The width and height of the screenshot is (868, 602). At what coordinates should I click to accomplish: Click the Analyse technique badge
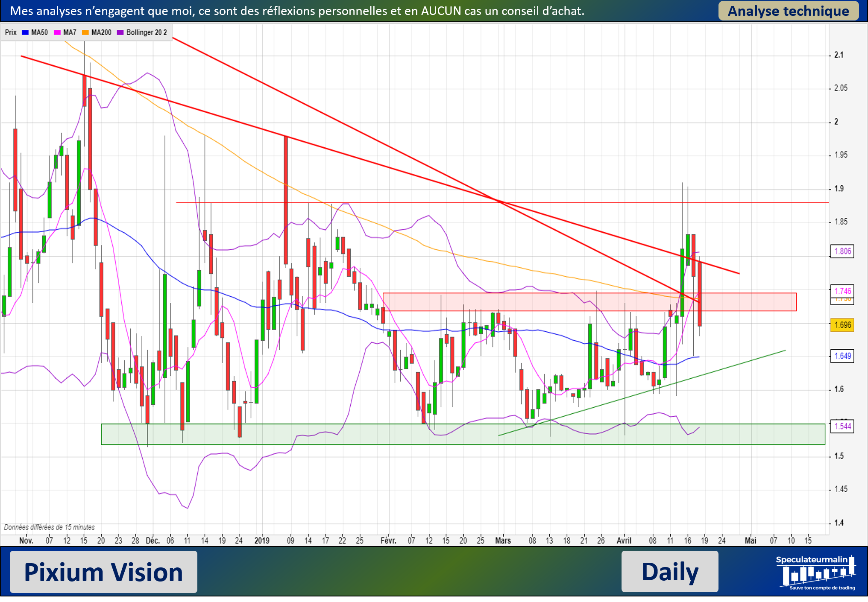(x=789, y=11)
